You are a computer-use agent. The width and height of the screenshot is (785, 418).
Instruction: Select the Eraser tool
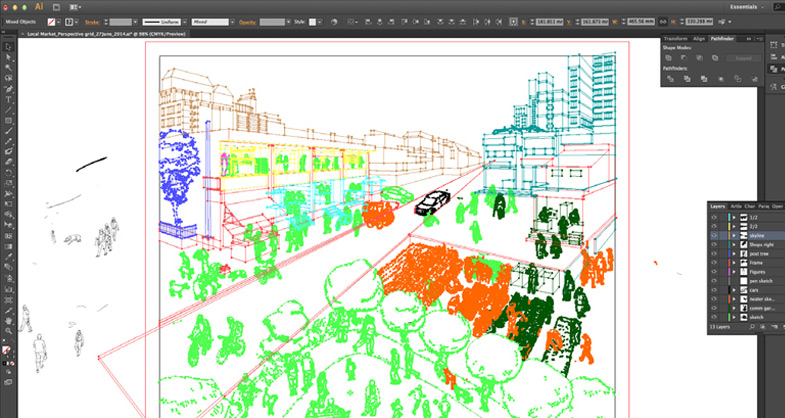point(9,162)
